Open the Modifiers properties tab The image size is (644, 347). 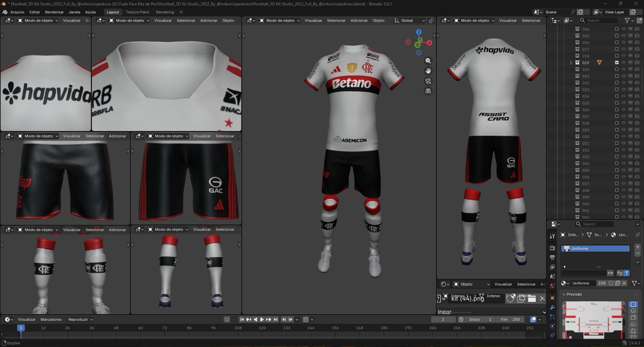pos(552,307)
